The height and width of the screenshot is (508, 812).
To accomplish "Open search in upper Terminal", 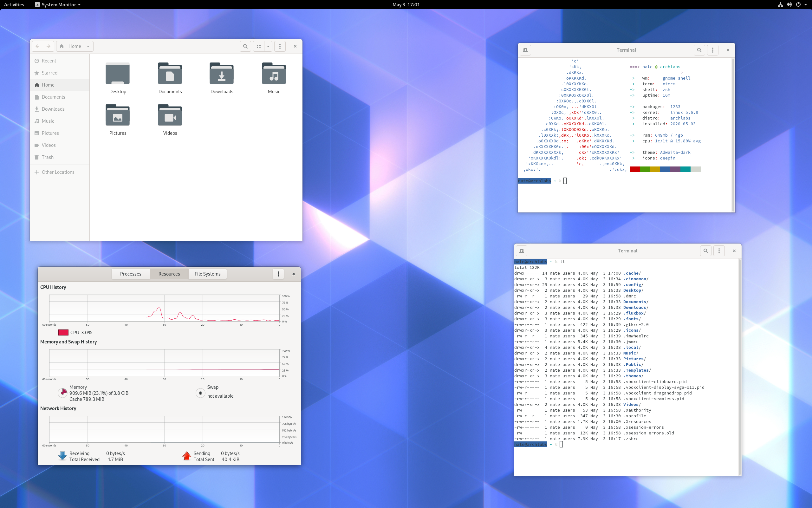I will (699, 50).
